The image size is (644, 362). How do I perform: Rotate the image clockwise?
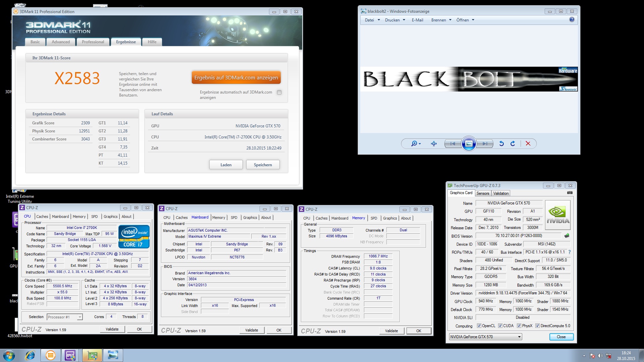click(x=513, y=143)
